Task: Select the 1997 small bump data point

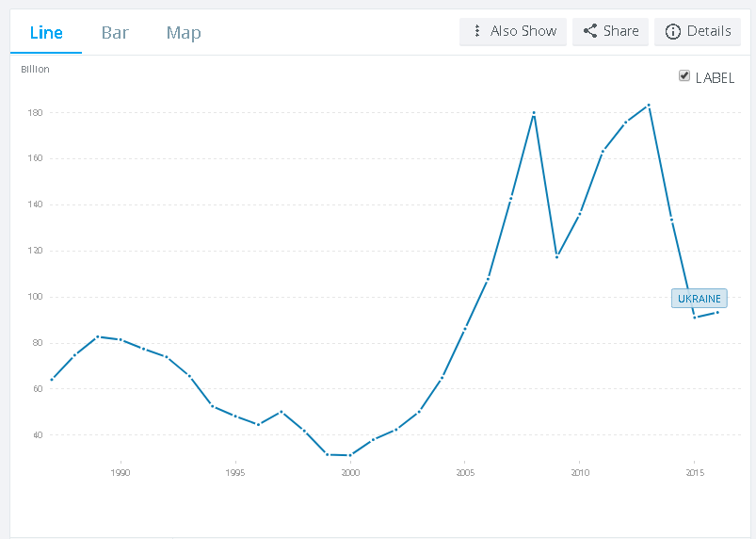Action: [x=281, y=412]
